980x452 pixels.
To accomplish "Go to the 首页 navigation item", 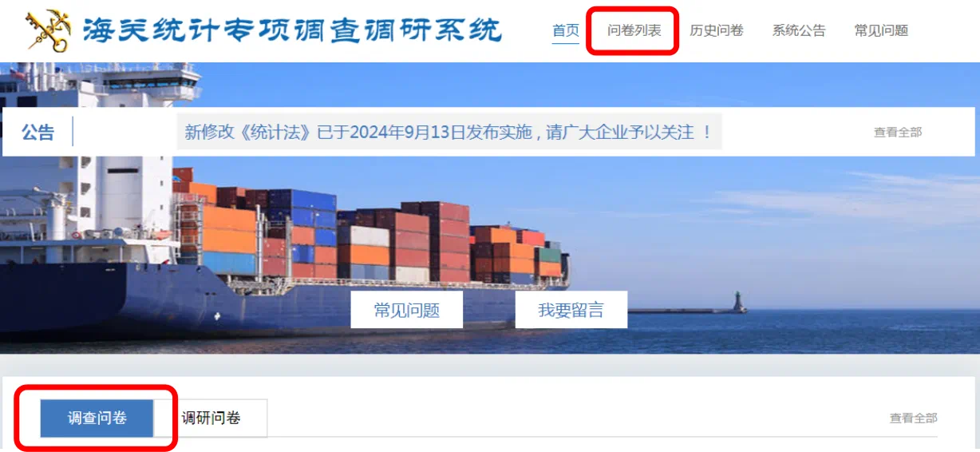I will (566, 30).
